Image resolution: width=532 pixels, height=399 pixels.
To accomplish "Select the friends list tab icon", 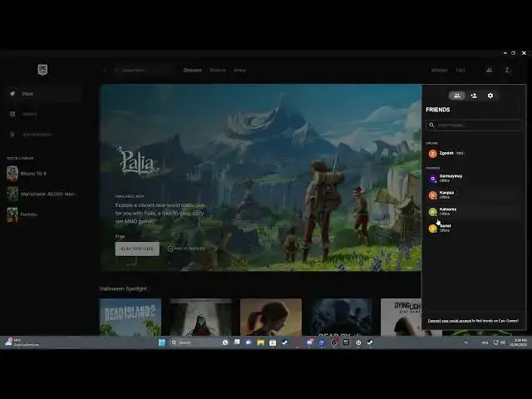I will [x=457, y=96].
